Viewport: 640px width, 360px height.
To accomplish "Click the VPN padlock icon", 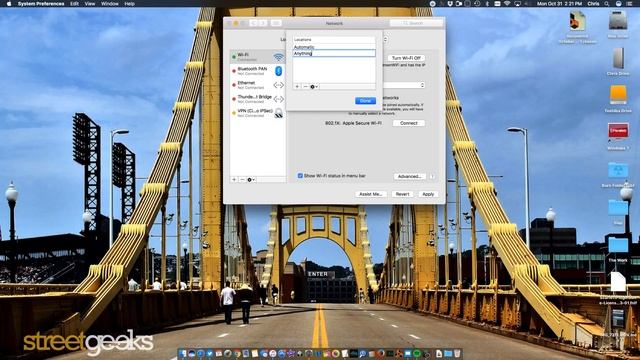I will [x=278, y=113].
